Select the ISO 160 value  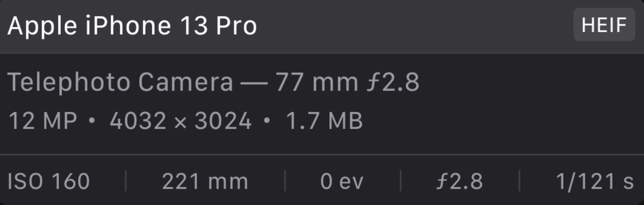coord(49,182)
